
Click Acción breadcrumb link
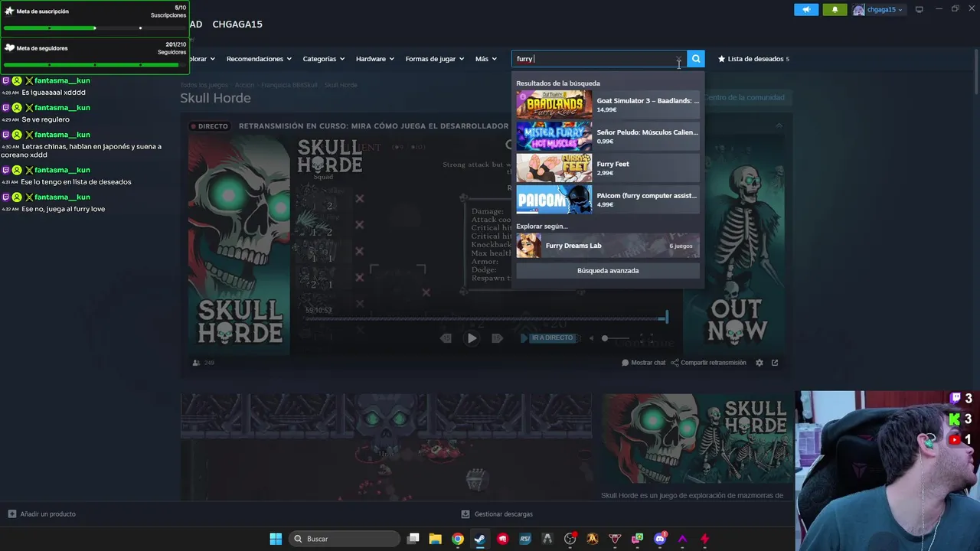click(x=244, y=85)
